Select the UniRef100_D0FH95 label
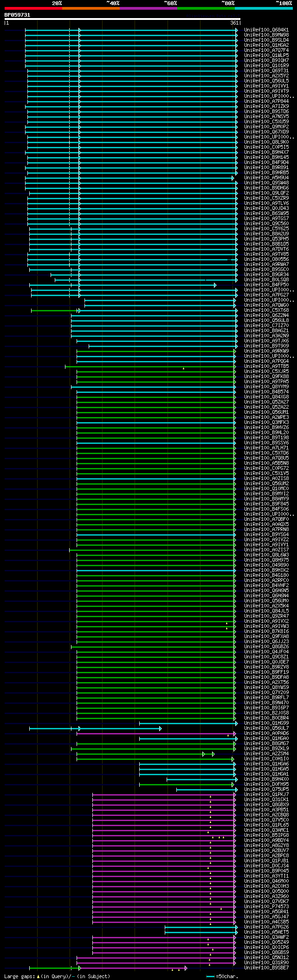 click(266, 784)
